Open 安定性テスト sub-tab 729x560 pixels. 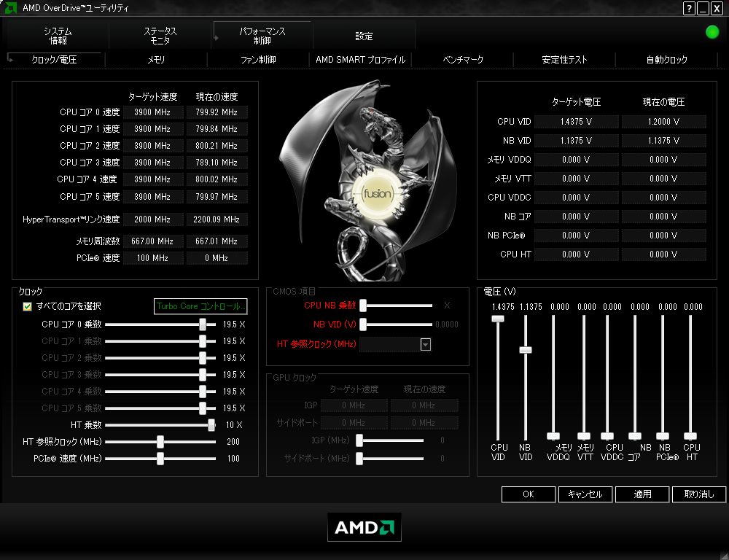tap(564, 60)
